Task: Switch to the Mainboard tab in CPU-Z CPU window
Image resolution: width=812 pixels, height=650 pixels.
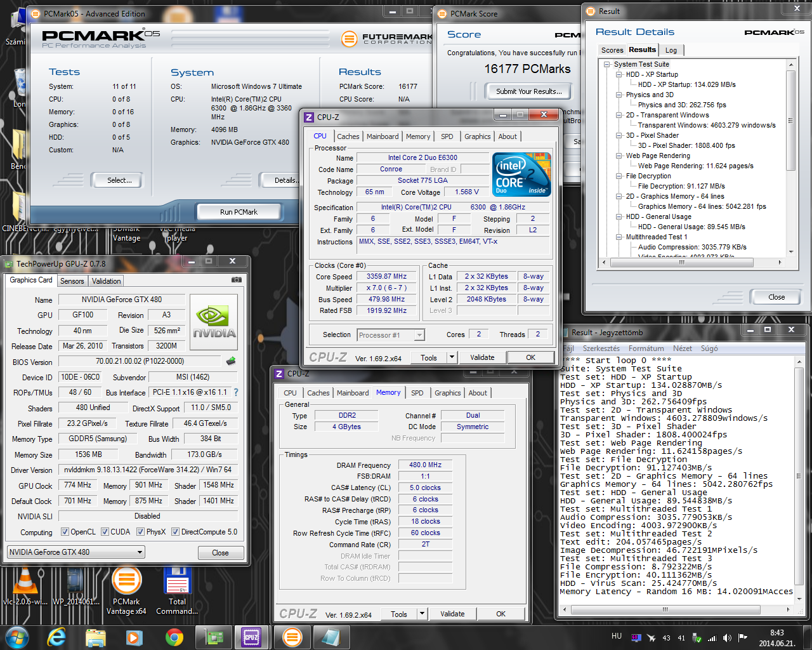Action: [383, 136]
